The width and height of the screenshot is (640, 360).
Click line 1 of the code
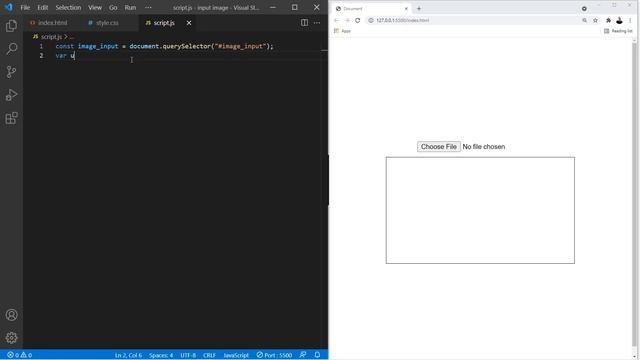coord(164,46)
